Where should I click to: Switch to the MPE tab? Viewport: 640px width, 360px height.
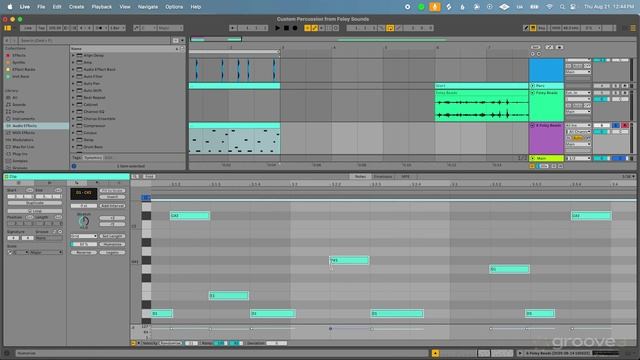coord(405,177)
